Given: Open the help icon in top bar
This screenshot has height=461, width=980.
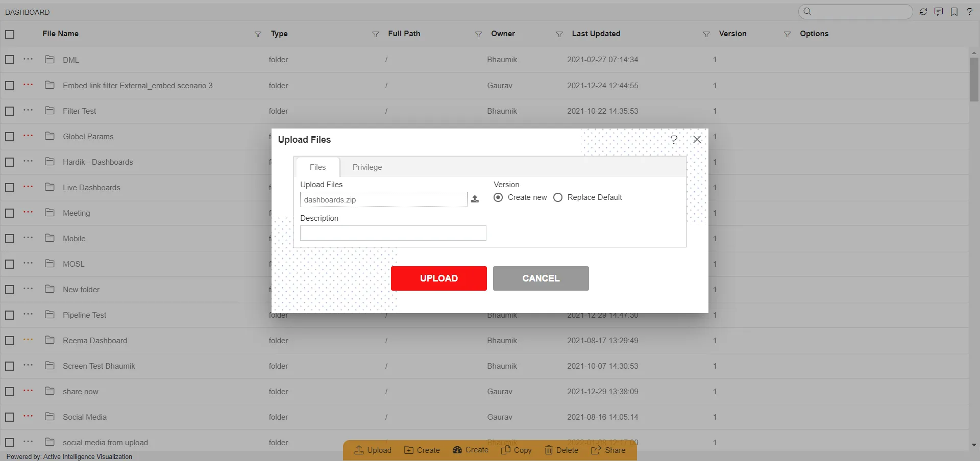Looking at the screenshot, I should tap(969, 12).
